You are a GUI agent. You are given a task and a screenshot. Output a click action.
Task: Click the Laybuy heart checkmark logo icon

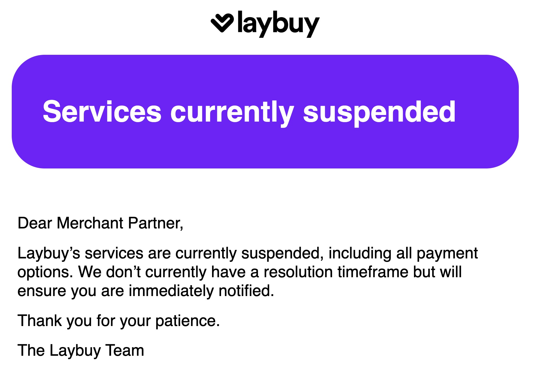click(x=222, y=23)
